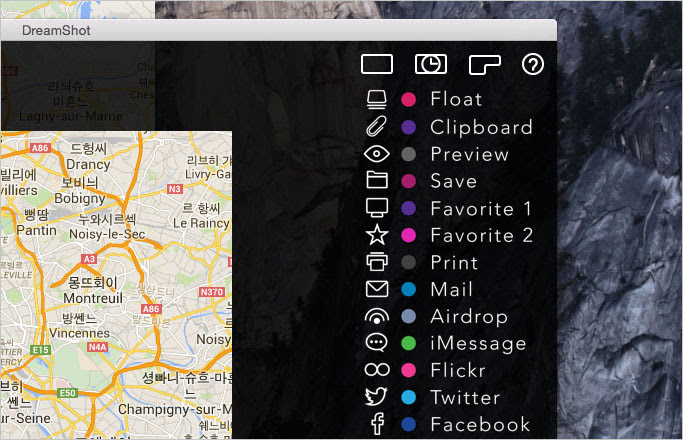Click the Flickr double-circle icon
This screenshot has width=683, height=440.
(x=377, y=370)
